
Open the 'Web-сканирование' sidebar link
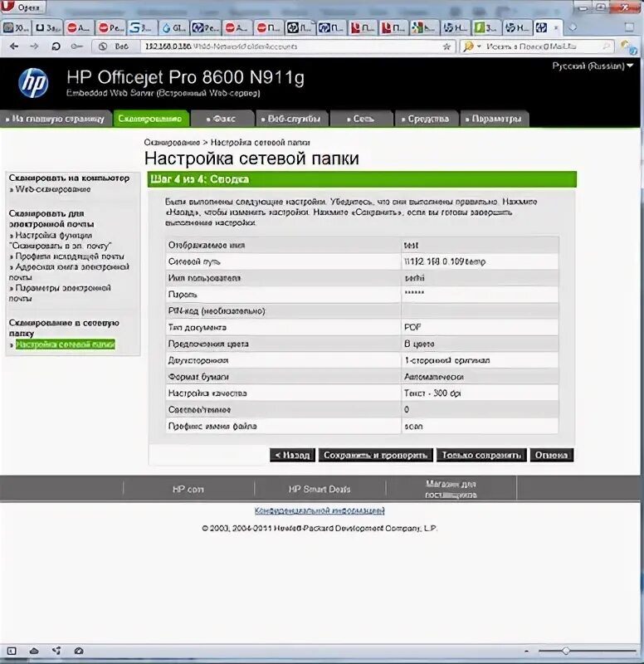coord(53,189)
